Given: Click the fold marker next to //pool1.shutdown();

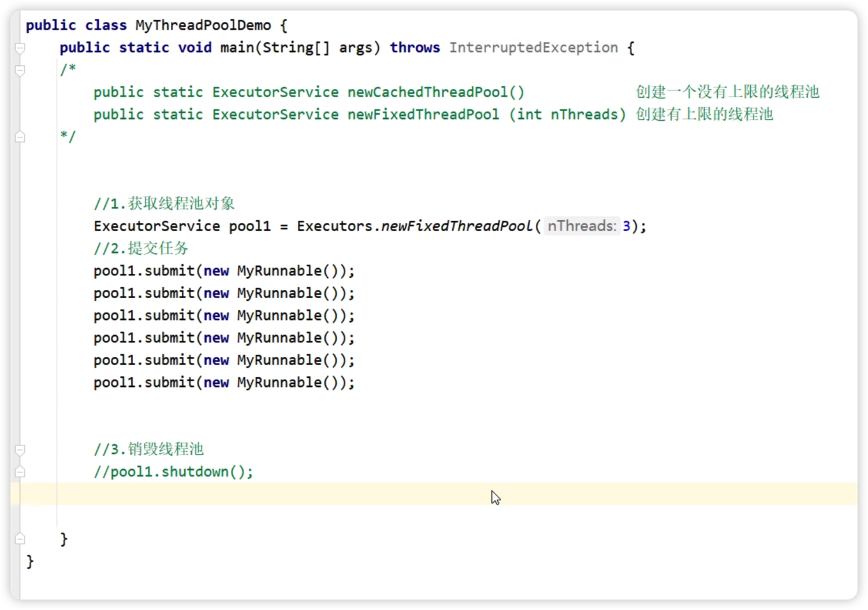Looking at the screenshot, I should 20,472.
